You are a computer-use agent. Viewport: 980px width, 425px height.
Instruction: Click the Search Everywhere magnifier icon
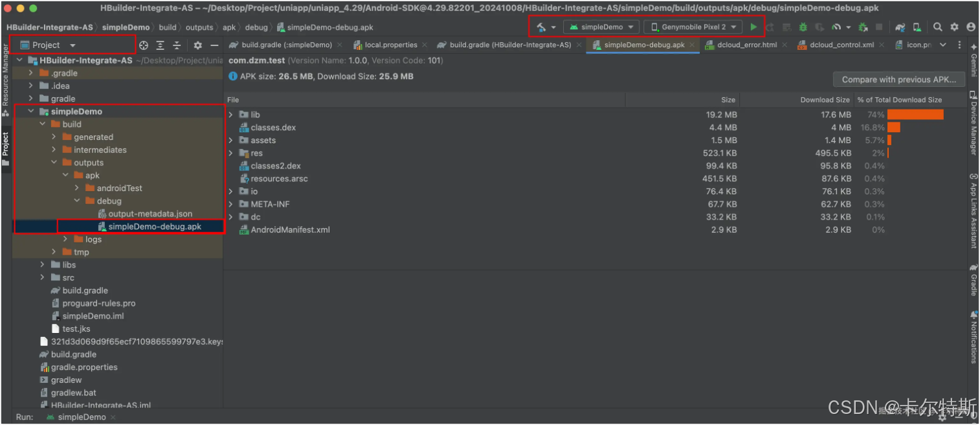938,27
